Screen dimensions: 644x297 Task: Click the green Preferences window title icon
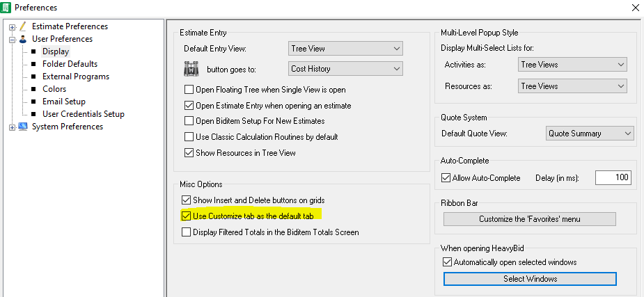click(x=6, y=7)
